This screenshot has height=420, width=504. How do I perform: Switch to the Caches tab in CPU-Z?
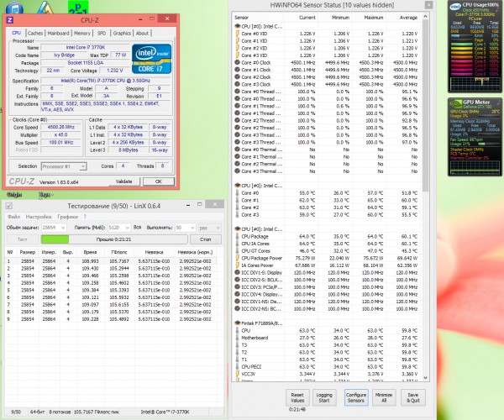[35, 33]
